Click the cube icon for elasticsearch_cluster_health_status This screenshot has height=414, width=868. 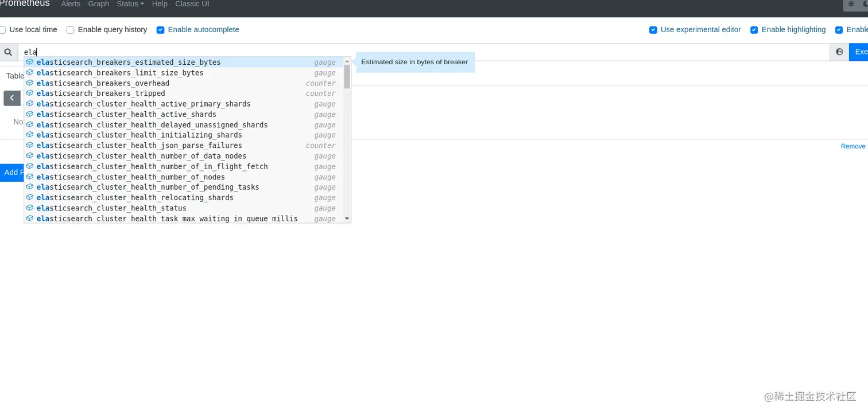coord(30,208)
